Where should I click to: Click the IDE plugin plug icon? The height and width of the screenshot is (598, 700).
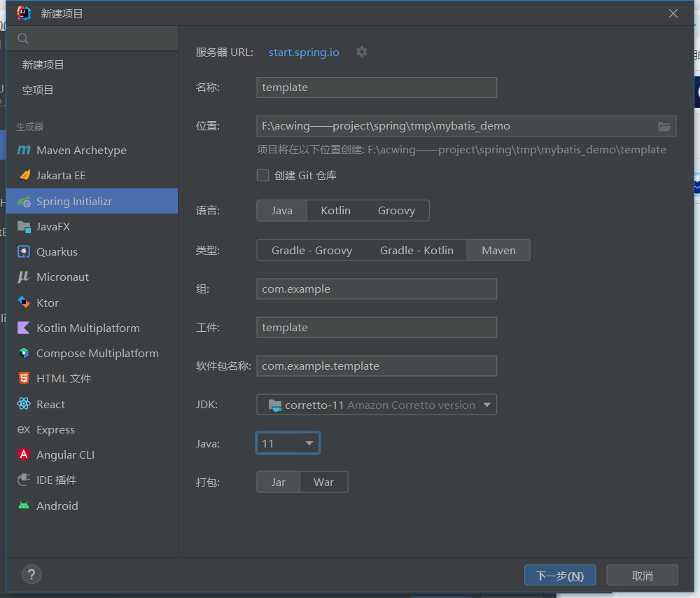[x=24, y=480]
